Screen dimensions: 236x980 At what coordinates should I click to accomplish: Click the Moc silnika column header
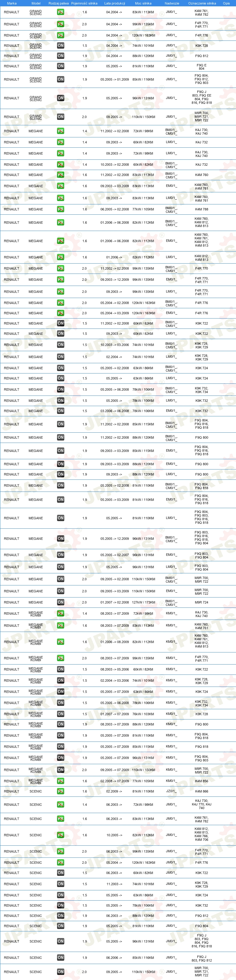tap(143, 3)
